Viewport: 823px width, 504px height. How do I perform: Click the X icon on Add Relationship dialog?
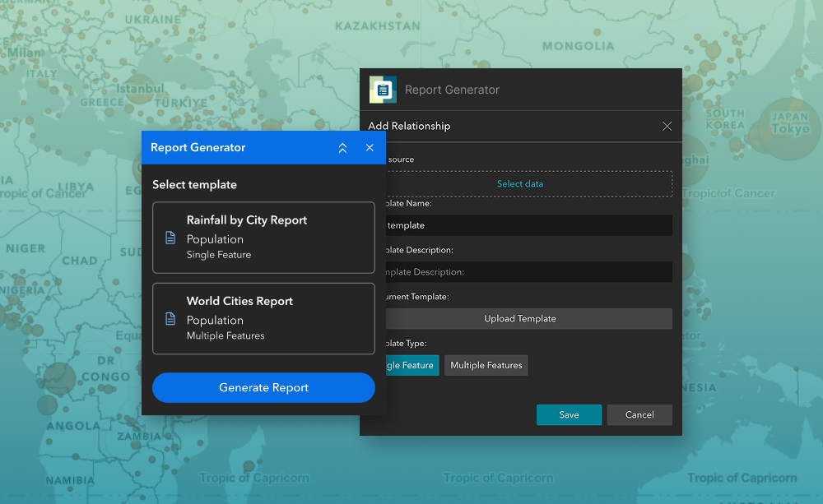click(x=667, y=126)
